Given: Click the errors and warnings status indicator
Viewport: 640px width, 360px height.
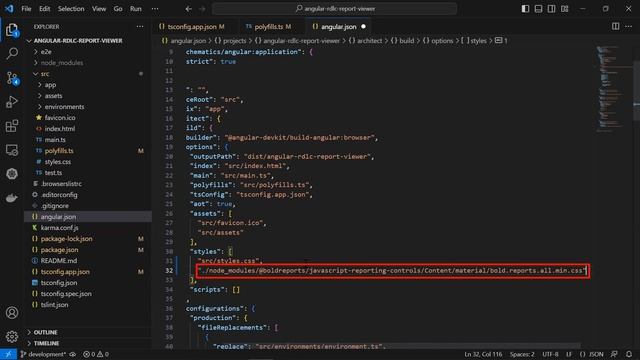Looking at the screenshot, I should pos(96,354).
